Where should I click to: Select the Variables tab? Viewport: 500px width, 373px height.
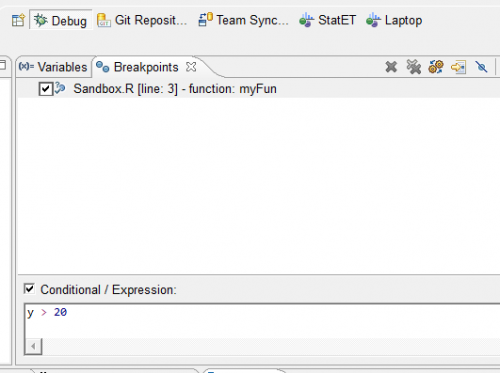pyautogui.click(x=53, y=67)
